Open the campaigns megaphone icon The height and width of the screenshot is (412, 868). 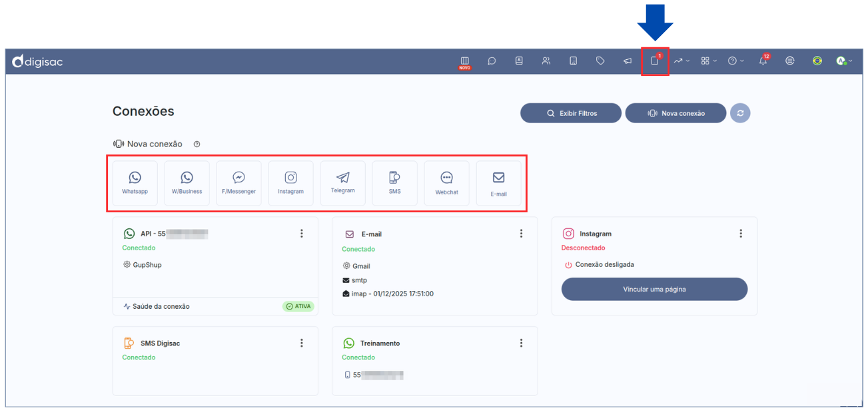click(x=628, y=61)
